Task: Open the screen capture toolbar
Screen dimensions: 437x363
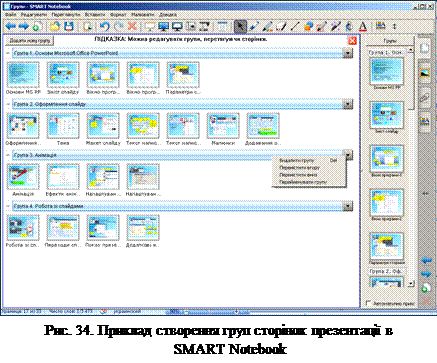Action: [x=191, y=26]
